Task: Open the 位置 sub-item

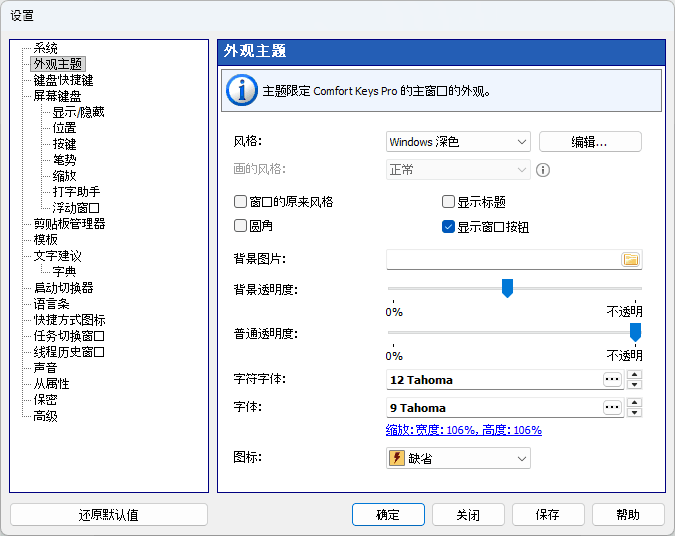Action: click(64, 128)
